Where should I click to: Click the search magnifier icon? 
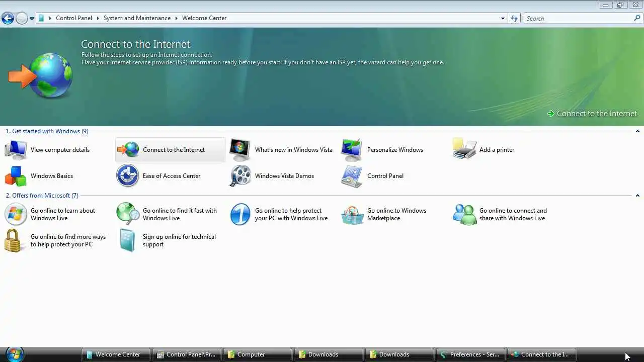pyautogui.click(x=637, y=18)
